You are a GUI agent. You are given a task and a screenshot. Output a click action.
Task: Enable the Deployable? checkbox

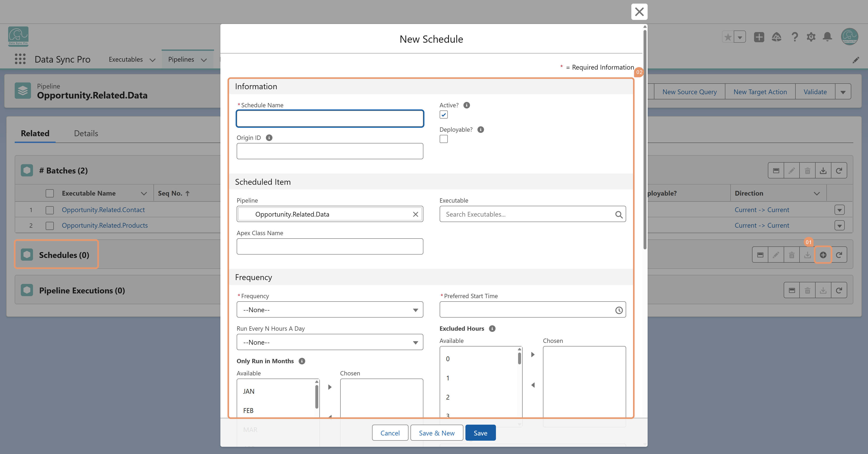[x=443, y=139]
